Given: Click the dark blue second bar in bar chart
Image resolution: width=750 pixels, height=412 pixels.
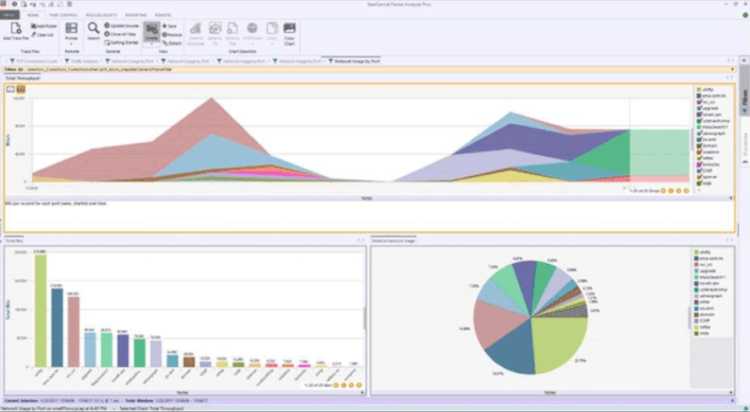Looking at the screenshot, I should point(57,328).
